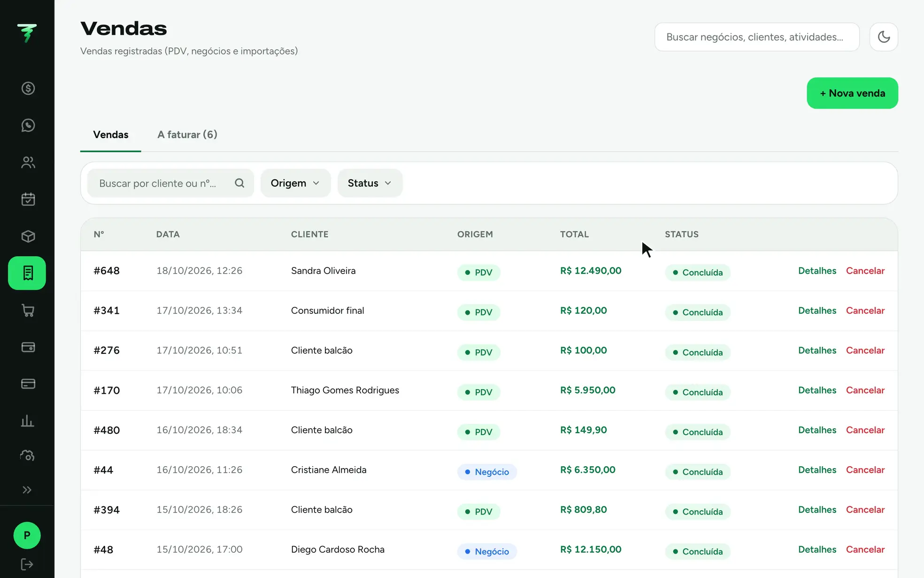The height and width of the screenshot is (578, 924).
Task: Click the total R$ 12.150,00
Action: coord(591,549)
